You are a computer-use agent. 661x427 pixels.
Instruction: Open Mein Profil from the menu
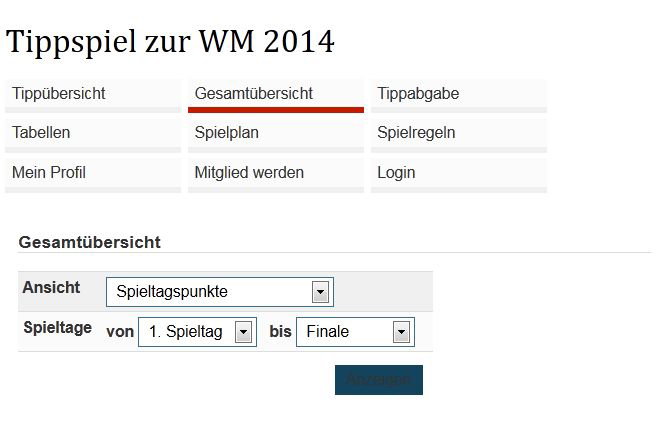[93, 175]
